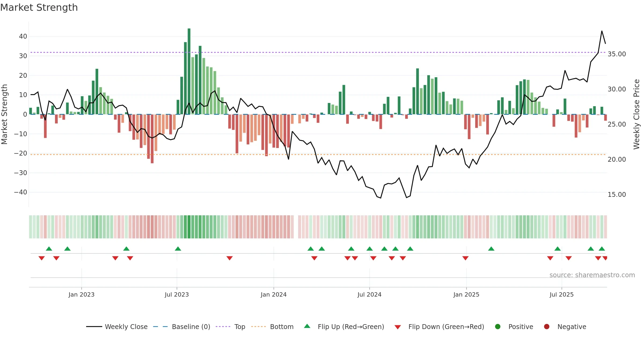Click the green Positive circle in legend
This screenshot has height=362, width=644.
[x=498, y=327]
